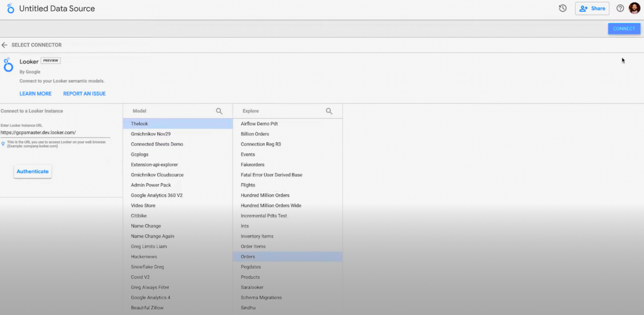Click the PREVIEW badge next to Looker
Screen dimensions: 644x315
(x=50, y=61)
